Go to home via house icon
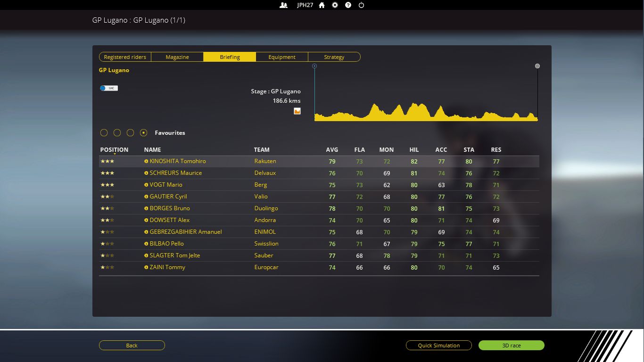The height and width of the screenshot is (362, 644). point(322,5)
